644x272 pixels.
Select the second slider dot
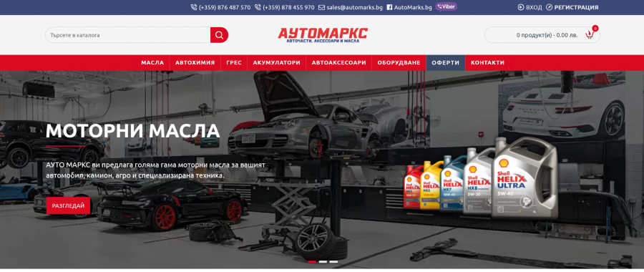coord(323,262)
